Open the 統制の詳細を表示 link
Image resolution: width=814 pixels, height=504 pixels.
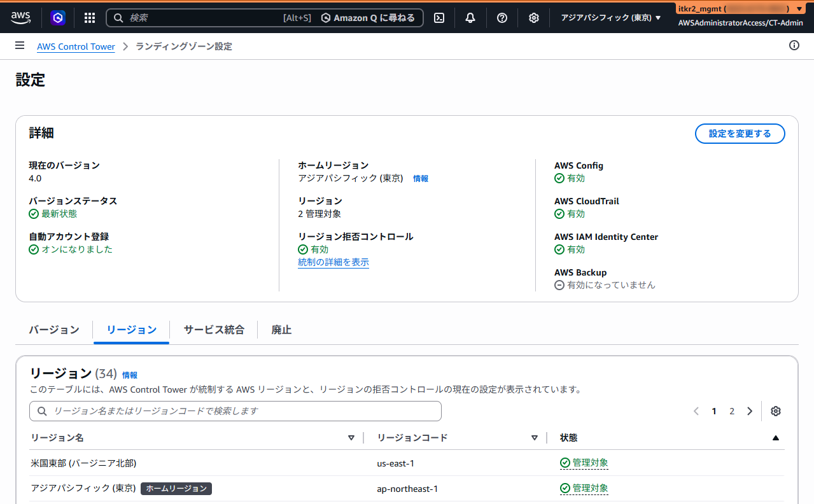[x=333, y=262]
